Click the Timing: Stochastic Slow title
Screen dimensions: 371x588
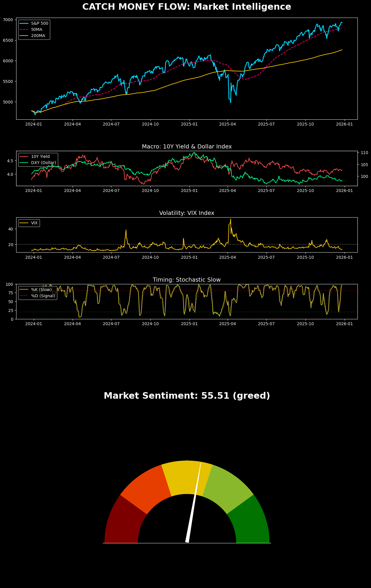click(187, 280)
